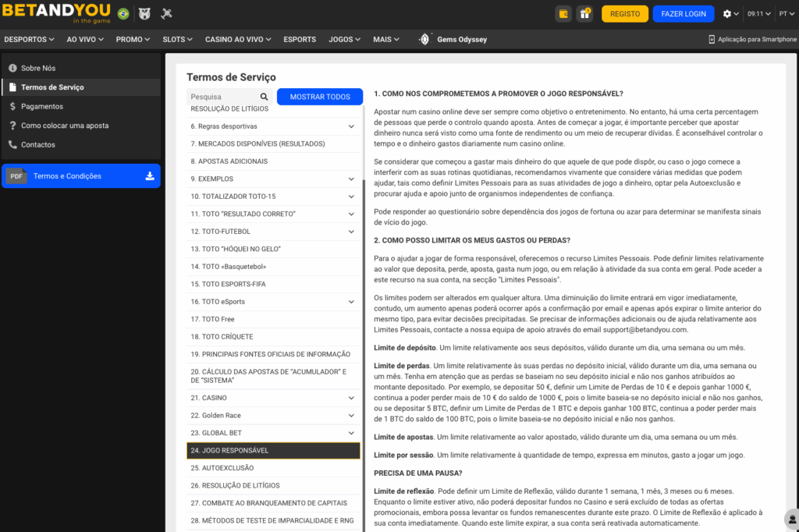Expand the 10. TOTALIZADOR TOTO-15 section
799x532 pixels.
[x=273, y=197]
